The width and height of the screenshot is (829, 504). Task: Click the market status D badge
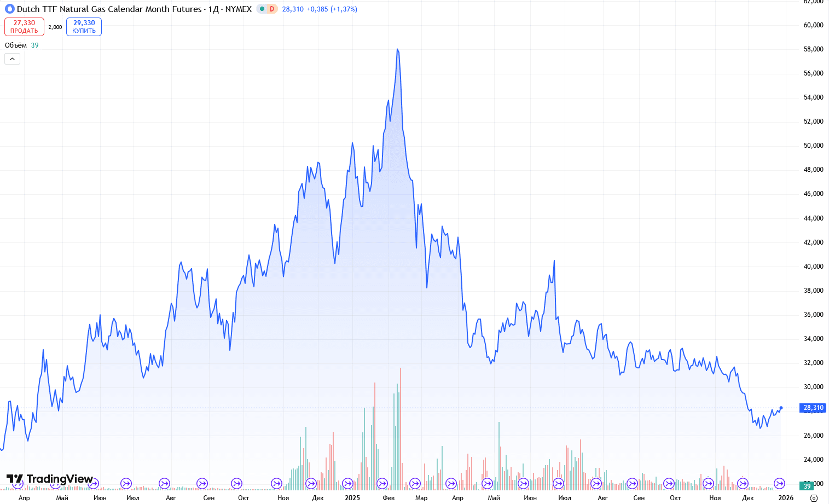tap(271, 9)
